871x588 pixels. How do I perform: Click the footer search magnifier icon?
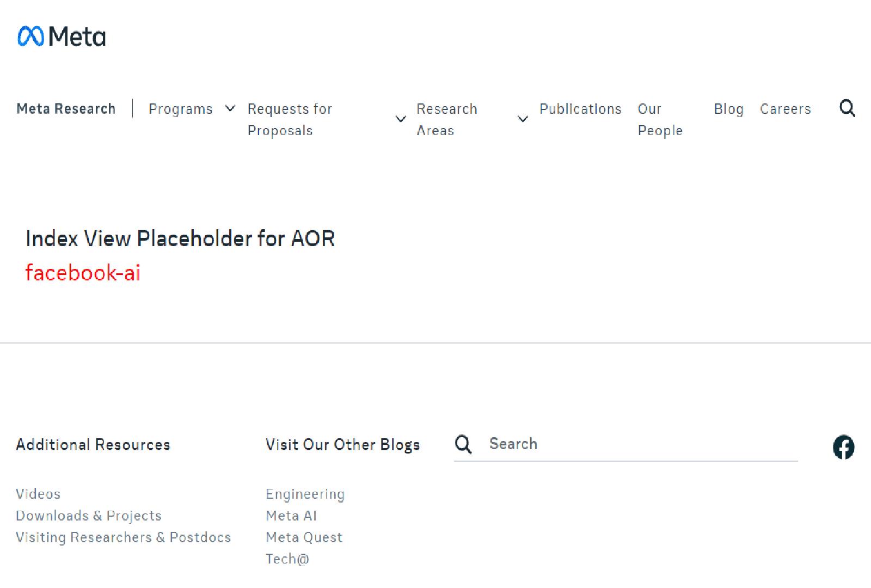pyautogui.click(x=463, y=444)
